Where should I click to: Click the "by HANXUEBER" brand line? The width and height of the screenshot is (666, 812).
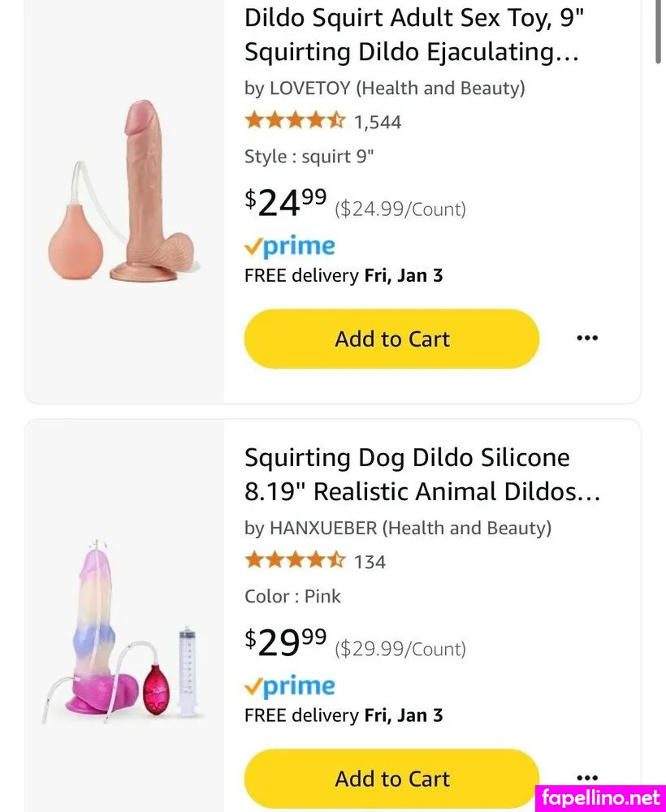[397, 528]
